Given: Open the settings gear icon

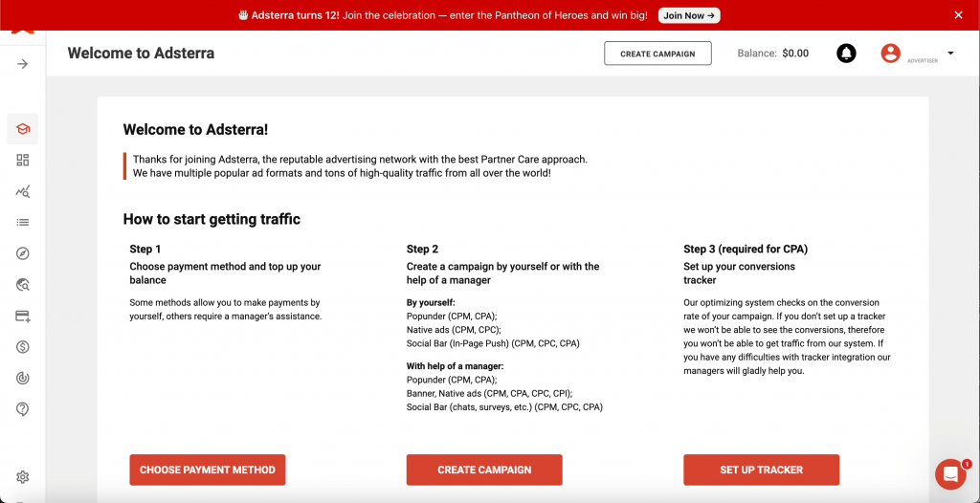Looking at the screenshot, I should tap(23, 477).
